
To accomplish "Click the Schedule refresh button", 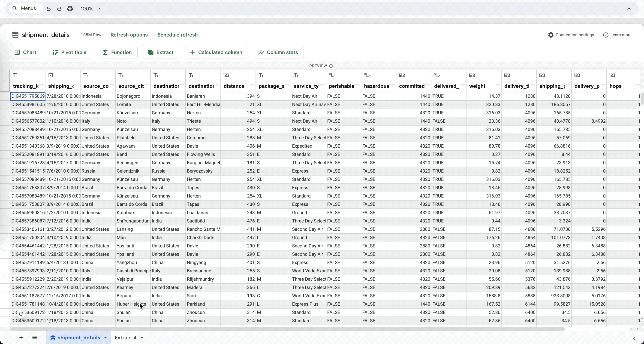I will point(177,34).
